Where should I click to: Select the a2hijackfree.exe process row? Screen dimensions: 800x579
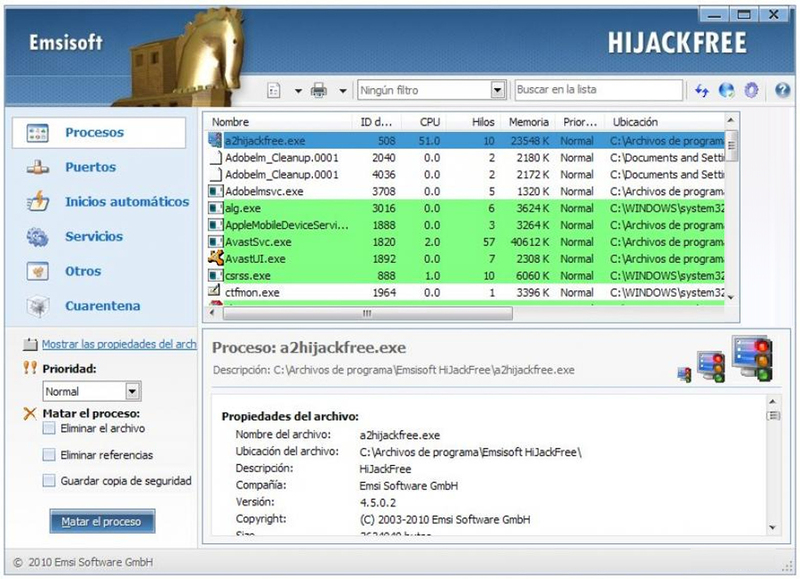(x=465, y=141)
